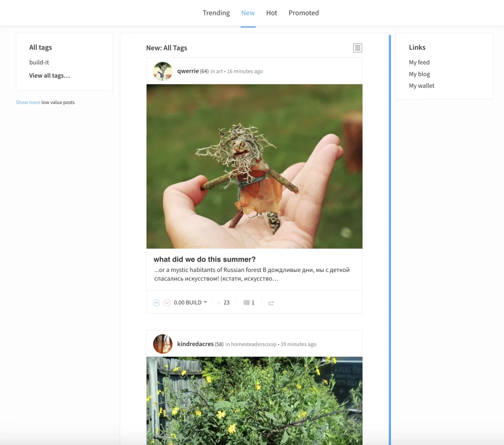Go to My blog
This screenshot has height=445, width=504.
tap(419, 74)
